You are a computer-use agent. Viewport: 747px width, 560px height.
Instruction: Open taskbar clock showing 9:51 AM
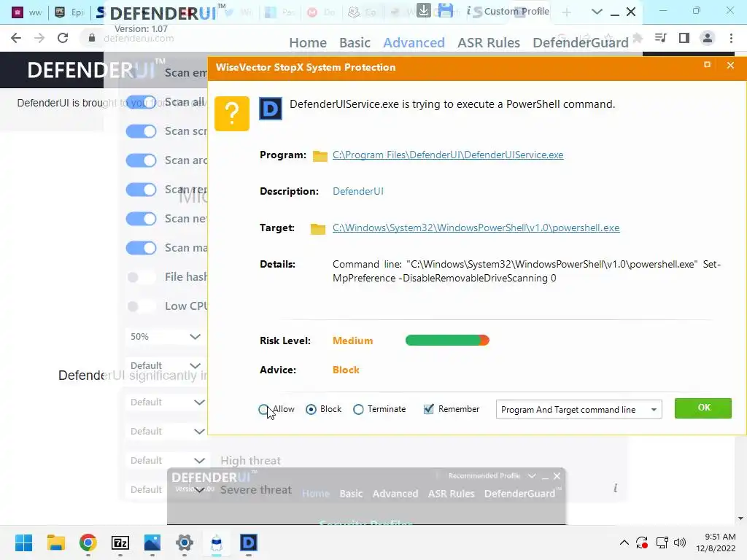tap(716, 542)
